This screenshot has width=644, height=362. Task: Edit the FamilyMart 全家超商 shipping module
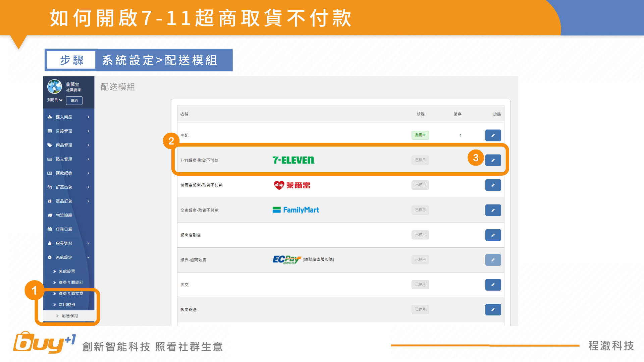pyautogui.click(x=493, y=210)
